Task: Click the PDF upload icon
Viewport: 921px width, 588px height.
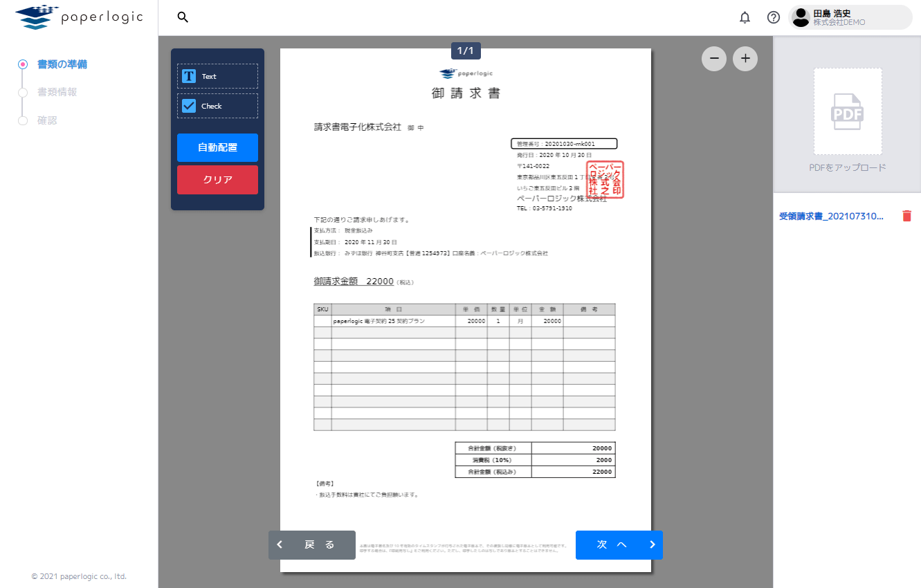Action: tap(847, 112)
